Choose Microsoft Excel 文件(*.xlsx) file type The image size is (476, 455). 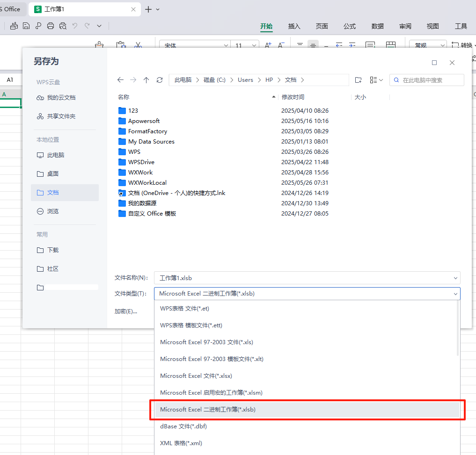tap(306, 376)
